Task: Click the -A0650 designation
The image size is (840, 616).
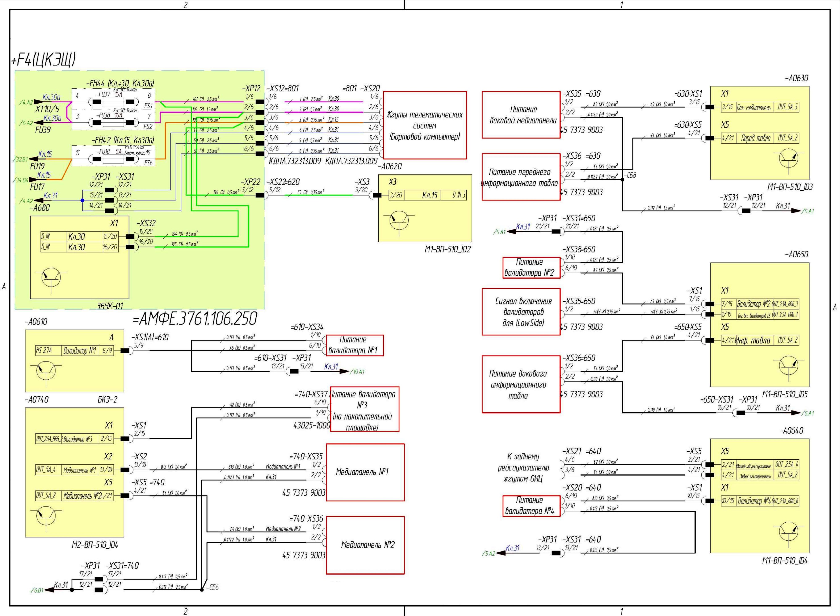Action: point(796,254)
